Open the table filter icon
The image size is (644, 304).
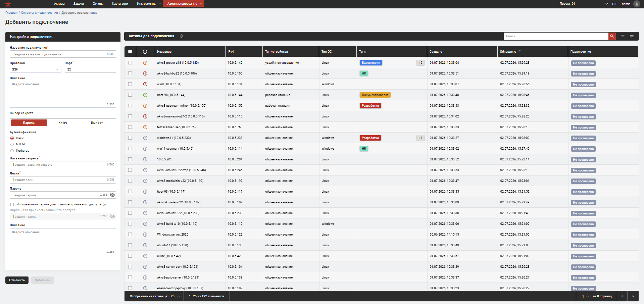623,36
